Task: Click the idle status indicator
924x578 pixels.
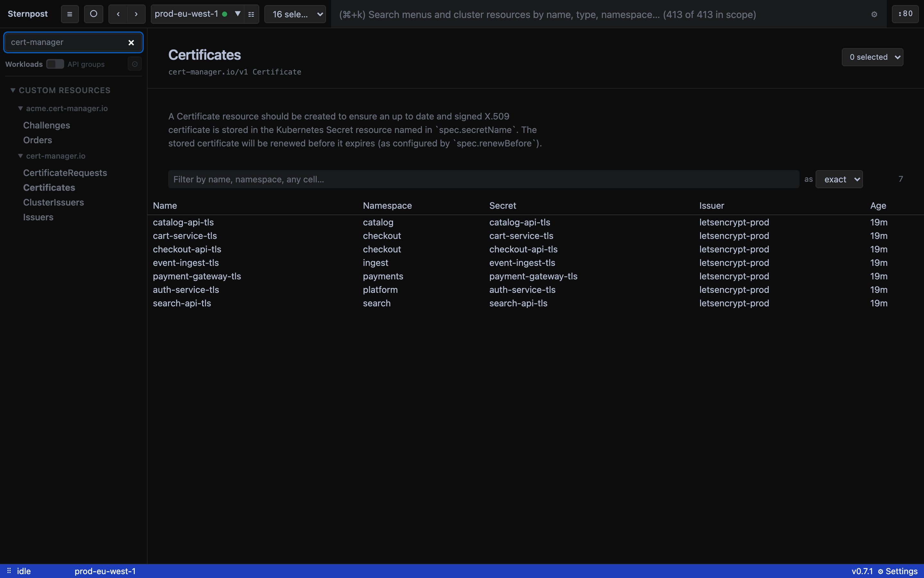Action: click(24, 571)
